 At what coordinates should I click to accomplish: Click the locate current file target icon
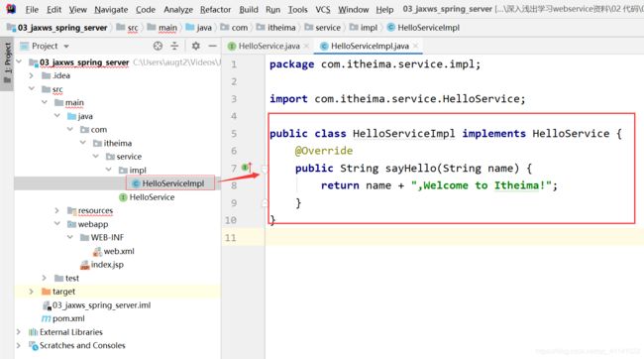158,46
